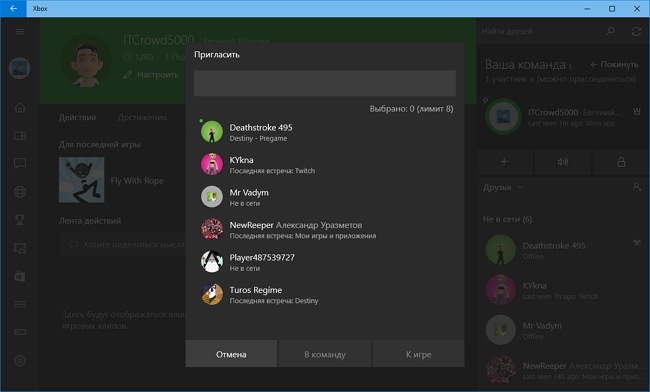Open Settings gear in sidebar

pos(19,360)
